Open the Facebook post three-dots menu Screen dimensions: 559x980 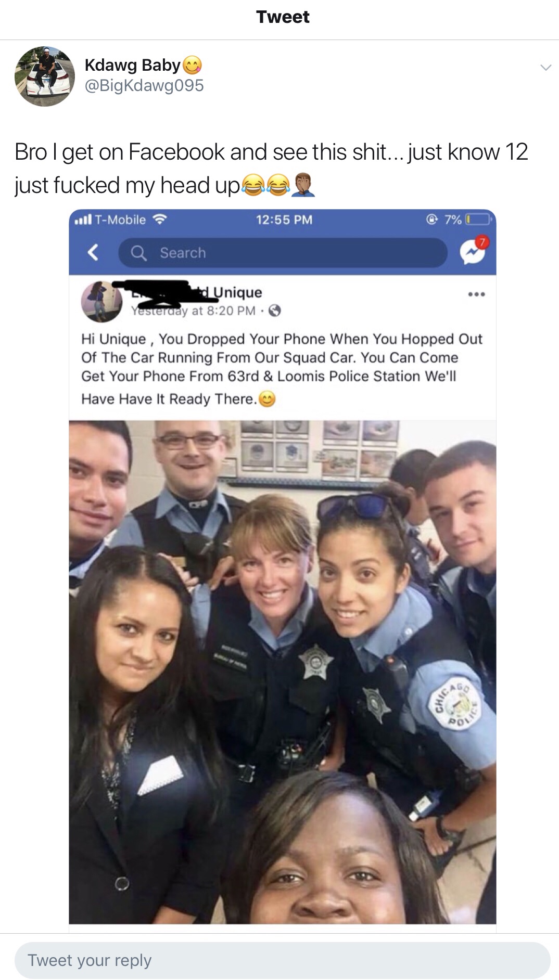click(x=476, y=294)
